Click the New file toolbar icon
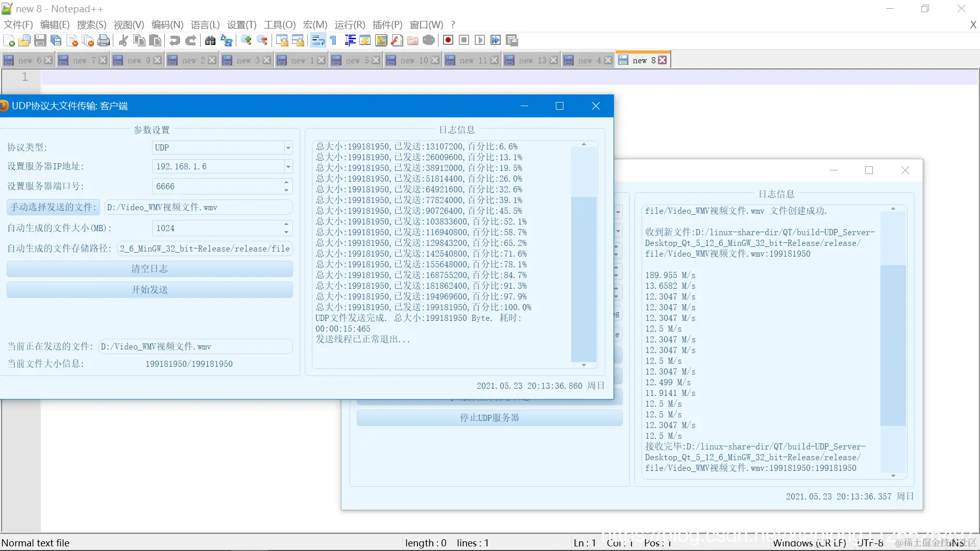This screenshot has height=551, width=980. click(9, 40)
